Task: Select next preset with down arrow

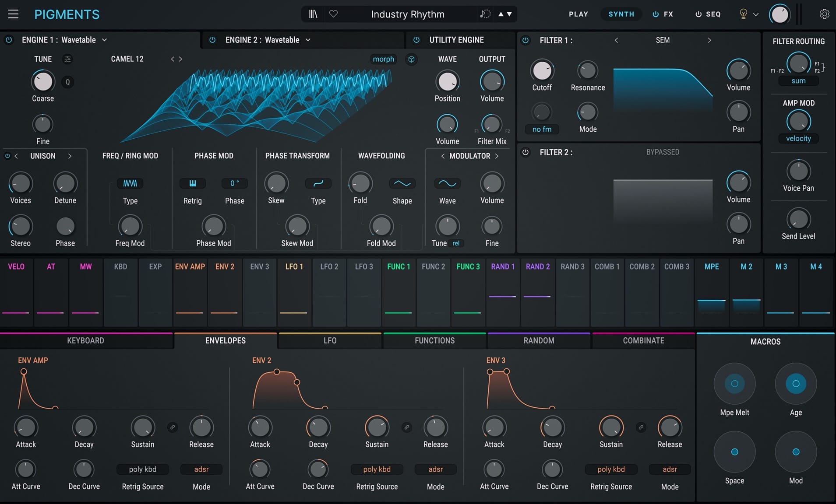Action: pyautogui.click(x=509, y=14)
